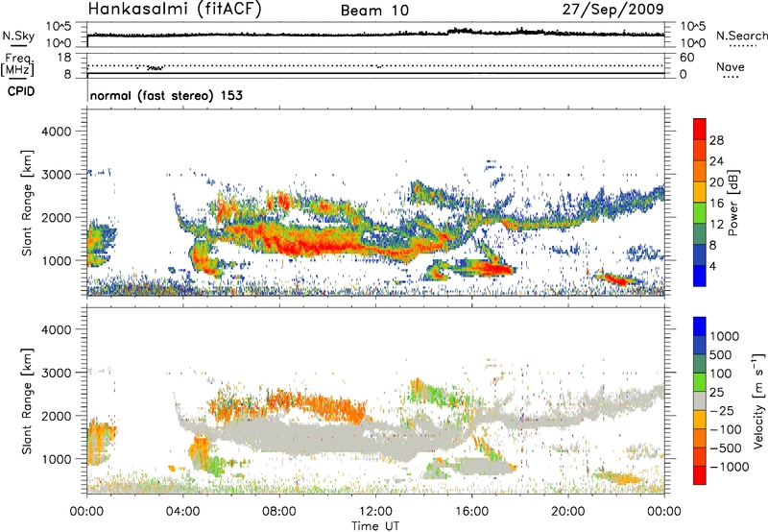Click the '20' value on power colorbar

[x=716, y=182]
